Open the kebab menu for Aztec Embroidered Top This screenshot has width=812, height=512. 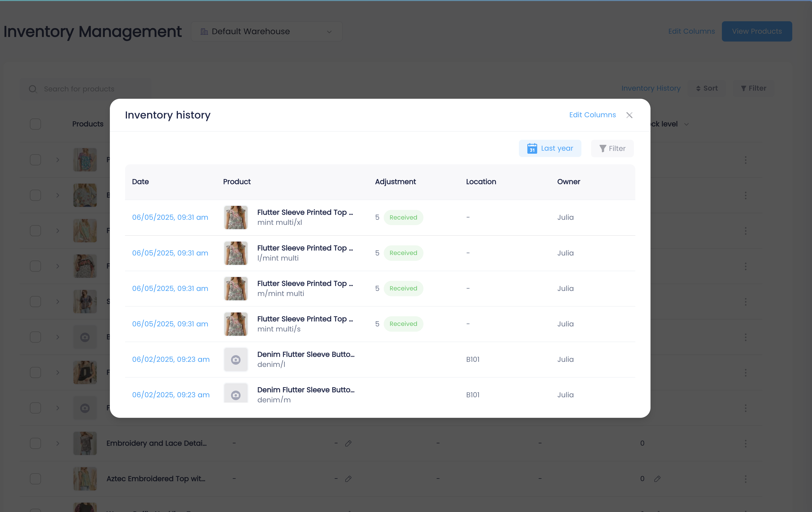(x=746, y=479)
